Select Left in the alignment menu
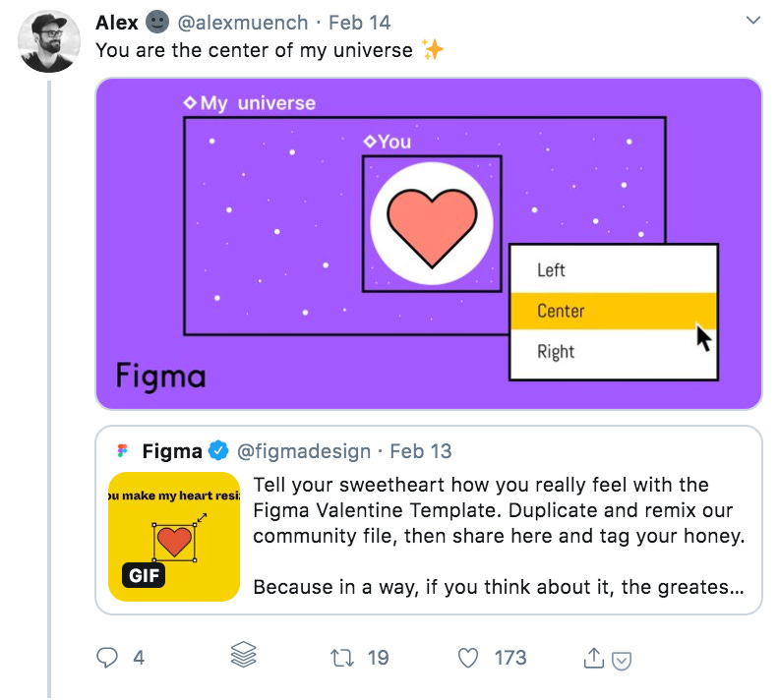This screenshot has width=779, height=700. point(552,270)
